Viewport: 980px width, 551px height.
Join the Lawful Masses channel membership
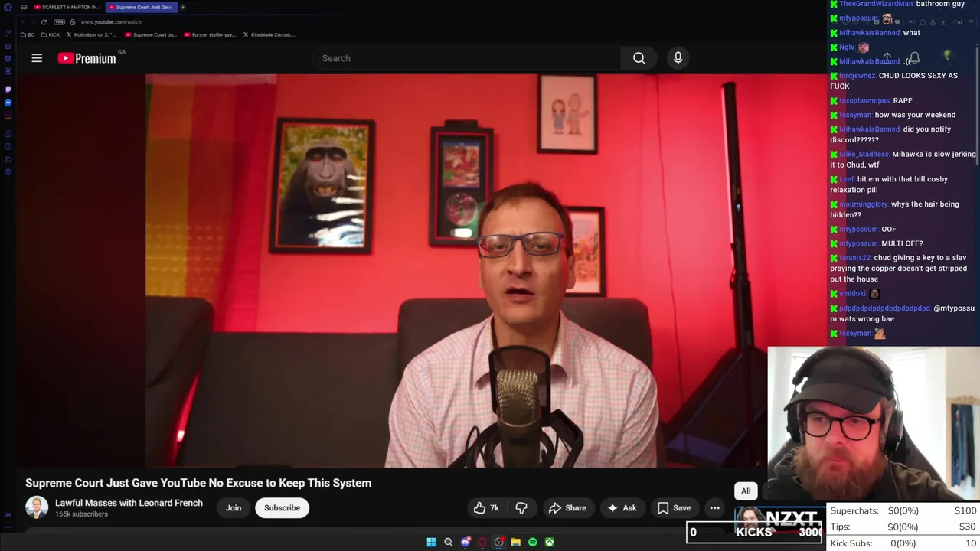[x=234, y=508]
